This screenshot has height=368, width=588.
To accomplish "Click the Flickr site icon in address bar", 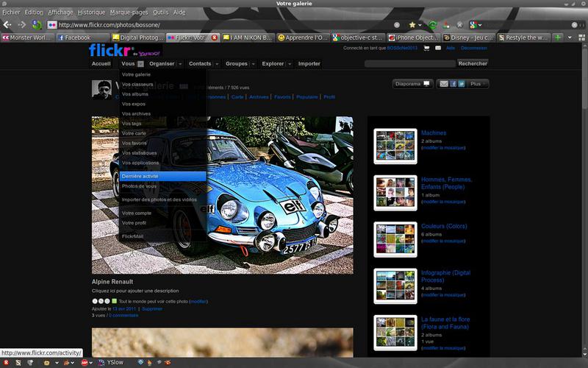I will tap(52, 25).
